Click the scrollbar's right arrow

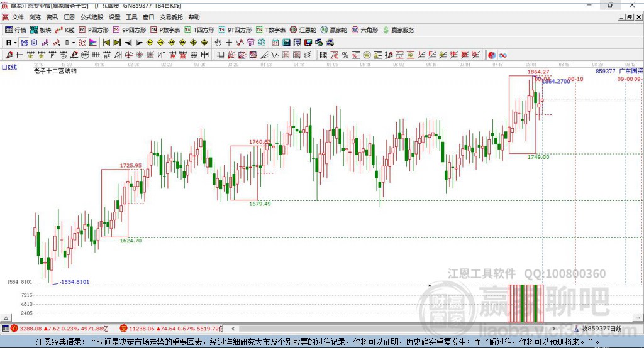[553, 329]
